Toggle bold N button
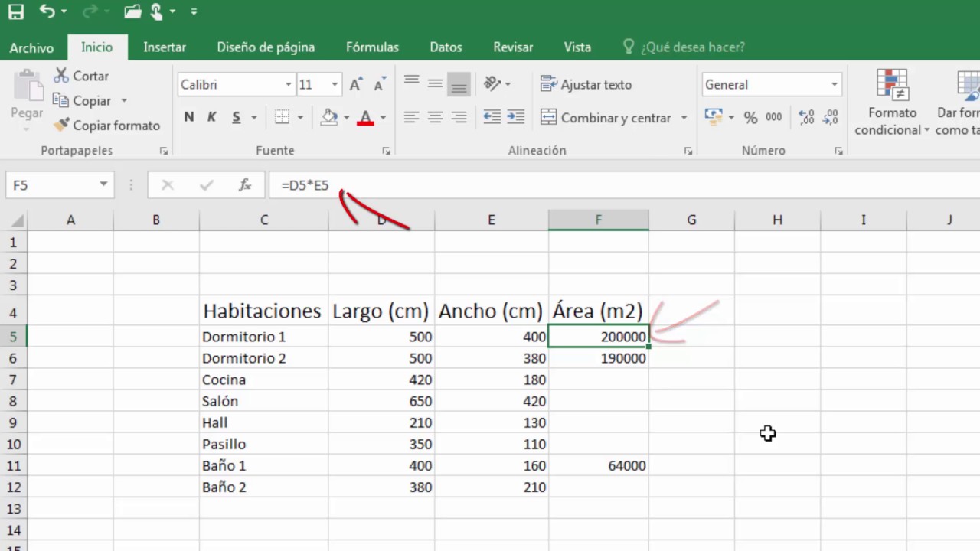Image resolution: width=980 pixels, height=551 pixels. (189, 117)
